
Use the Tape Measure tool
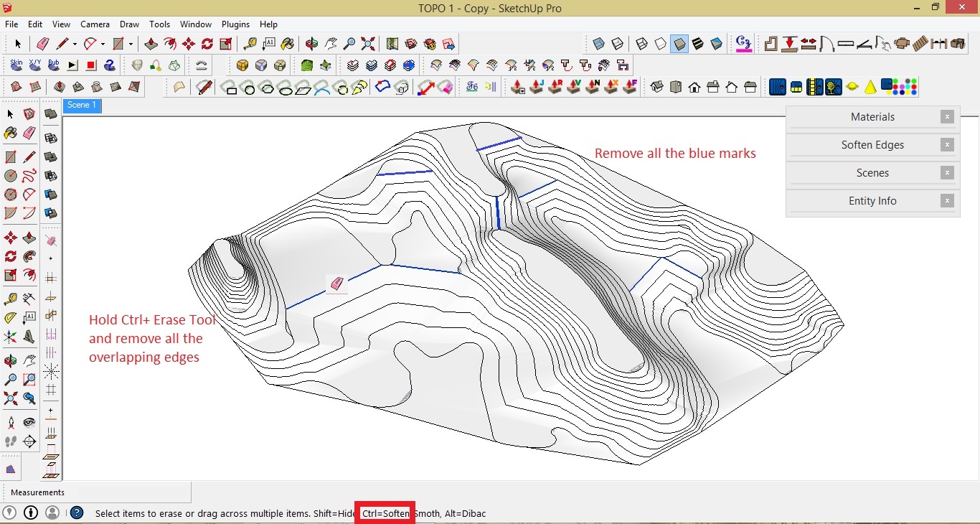(x=251, y=44)
